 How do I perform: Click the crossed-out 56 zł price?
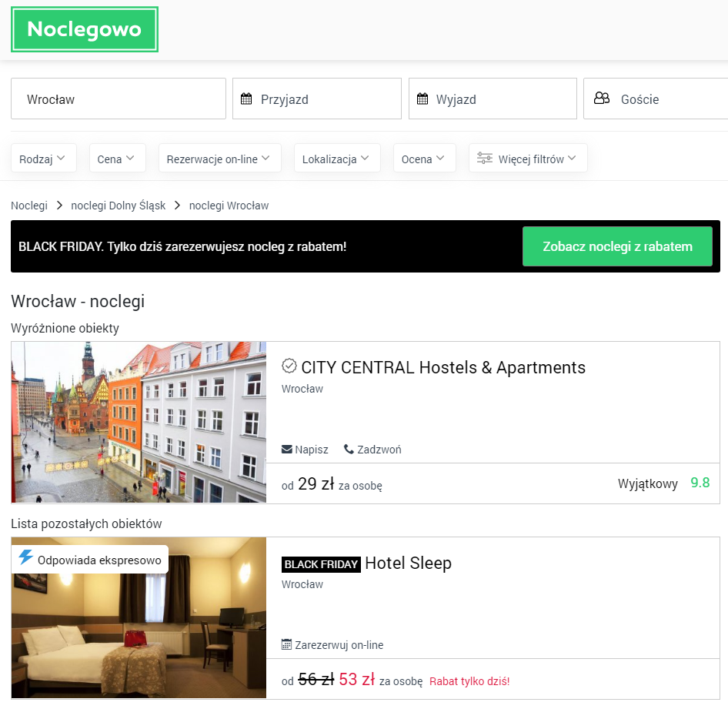tap(316, 679)
